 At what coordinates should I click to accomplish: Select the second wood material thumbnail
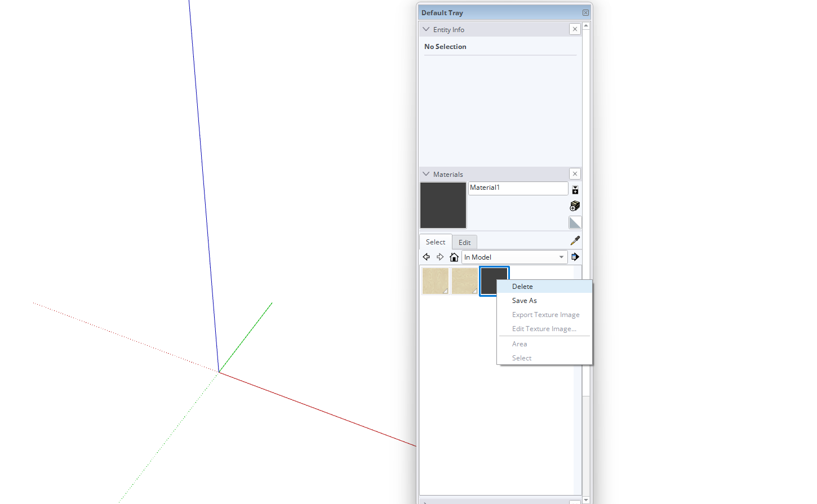click(464, 281)
